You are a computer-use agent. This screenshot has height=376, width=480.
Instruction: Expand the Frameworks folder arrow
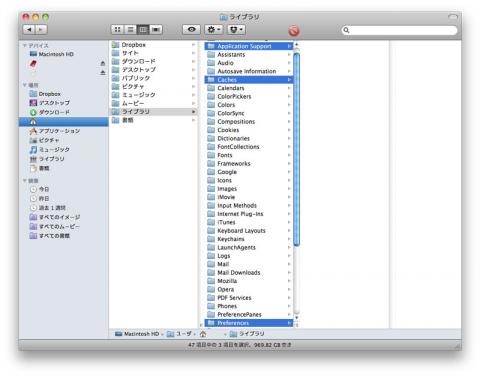tap(289, 164)
